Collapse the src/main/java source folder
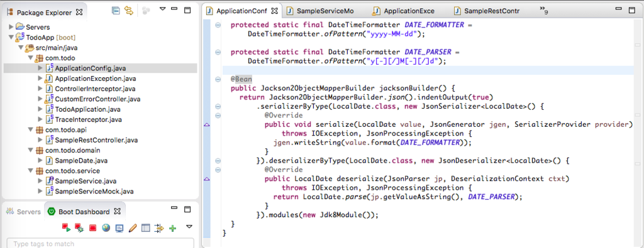 21,48
